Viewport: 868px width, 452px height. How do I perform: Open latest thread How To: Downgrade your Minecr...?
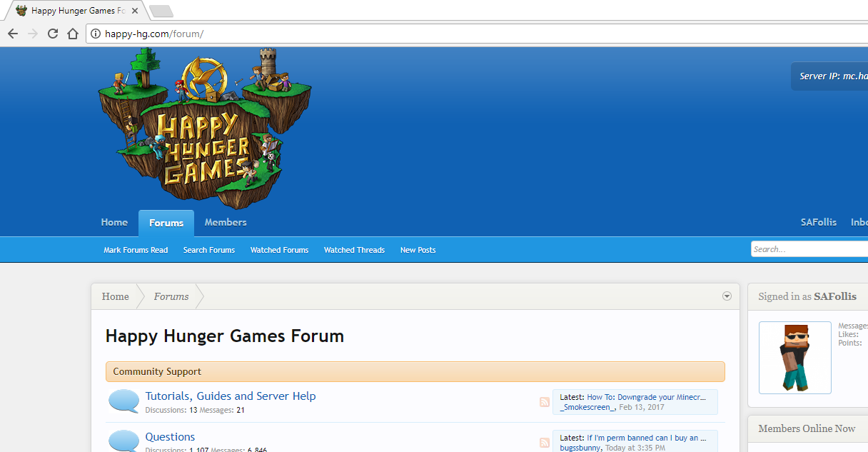[647, 397]
